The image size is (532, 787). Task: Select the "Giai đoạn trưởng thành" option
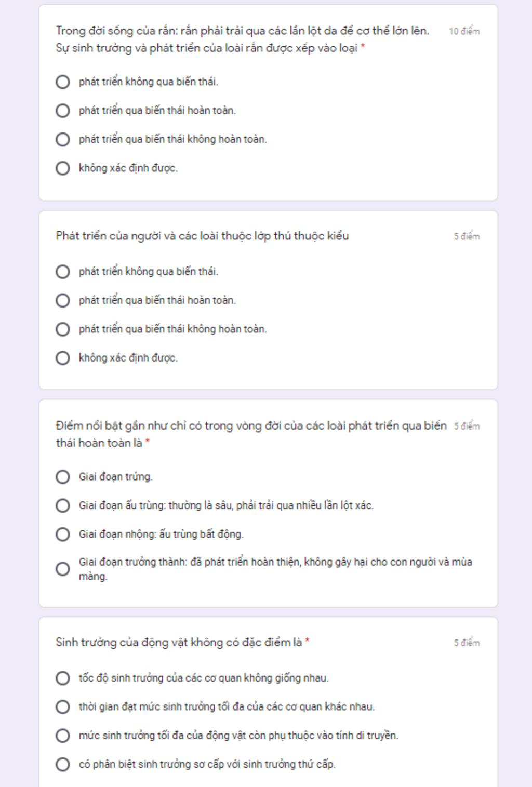point(63,569)
